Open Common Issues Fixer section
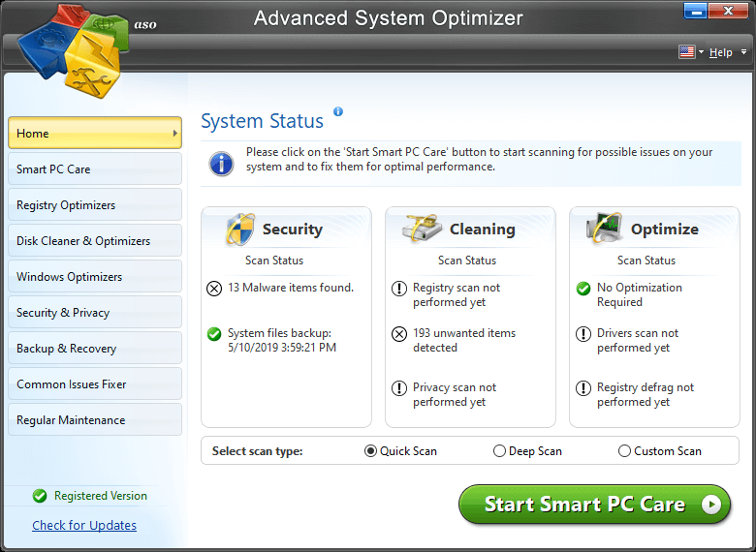Viewport: 756px width, 552px height. (95, 383)
